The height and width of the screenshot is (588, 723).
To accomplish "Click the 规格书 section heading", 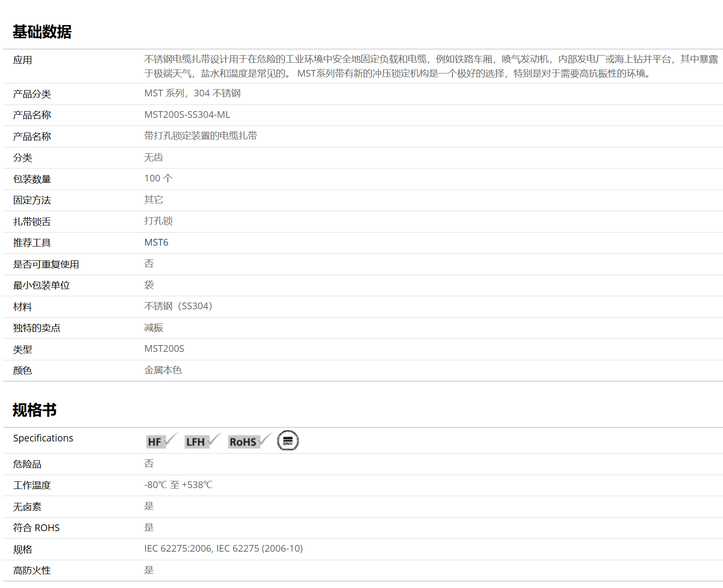I will click(x=34, y=410).
